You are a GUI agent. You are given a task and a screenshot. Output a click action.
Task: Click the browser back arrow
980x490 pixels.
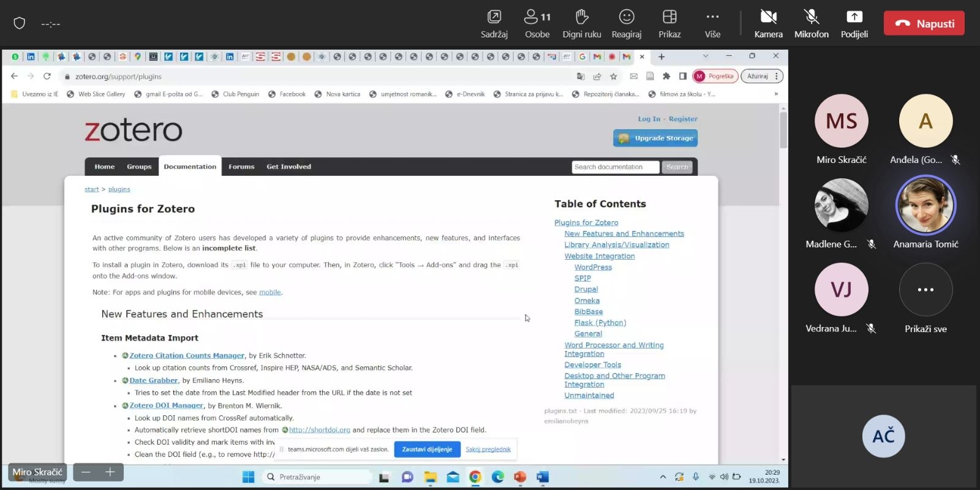14,76
